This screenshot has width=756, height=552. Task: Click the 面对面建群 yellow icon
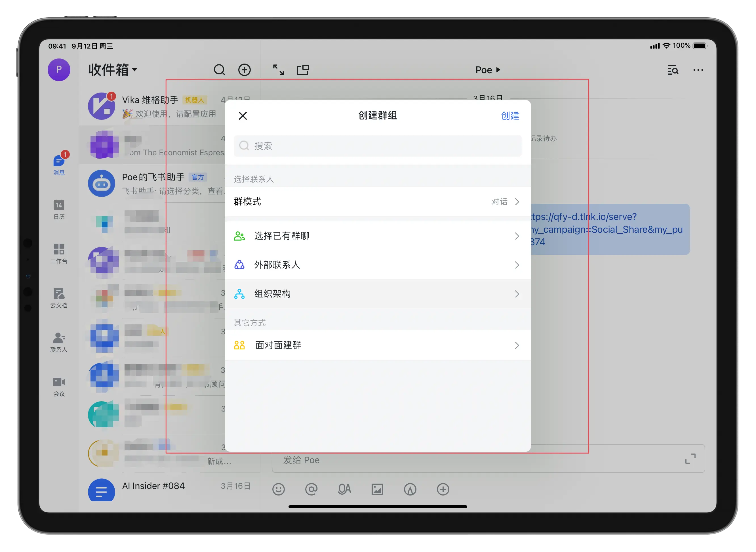click(239, 345)
